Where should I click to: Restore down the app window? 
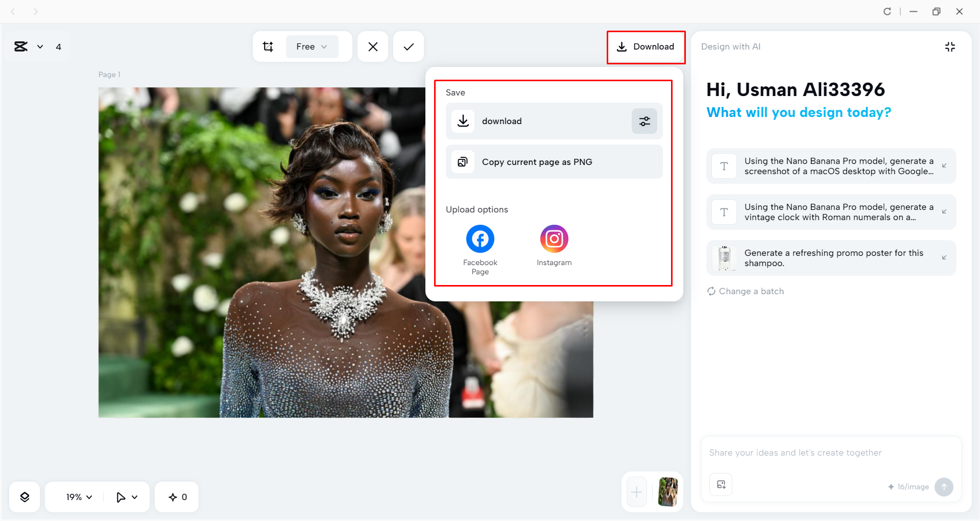pos(936,11)
